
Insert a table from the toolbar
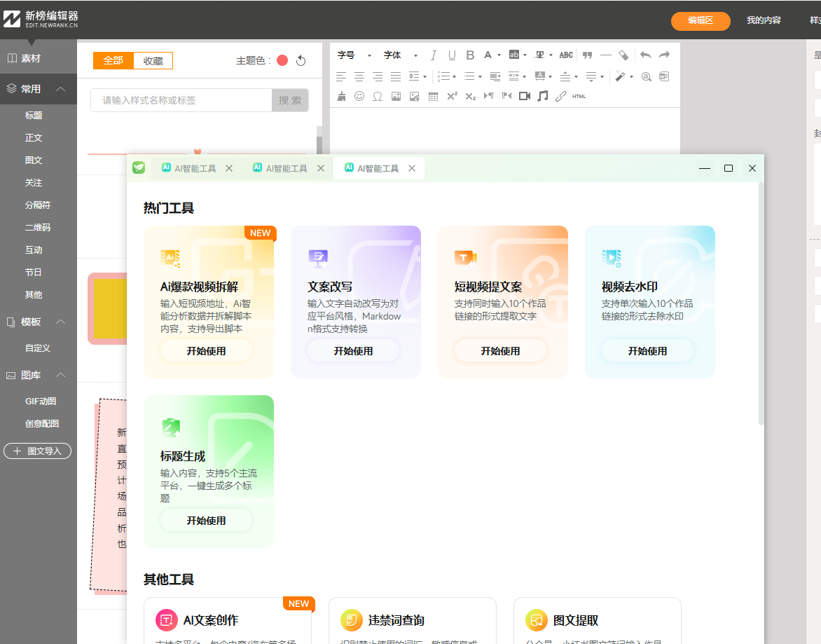point(433,96)
